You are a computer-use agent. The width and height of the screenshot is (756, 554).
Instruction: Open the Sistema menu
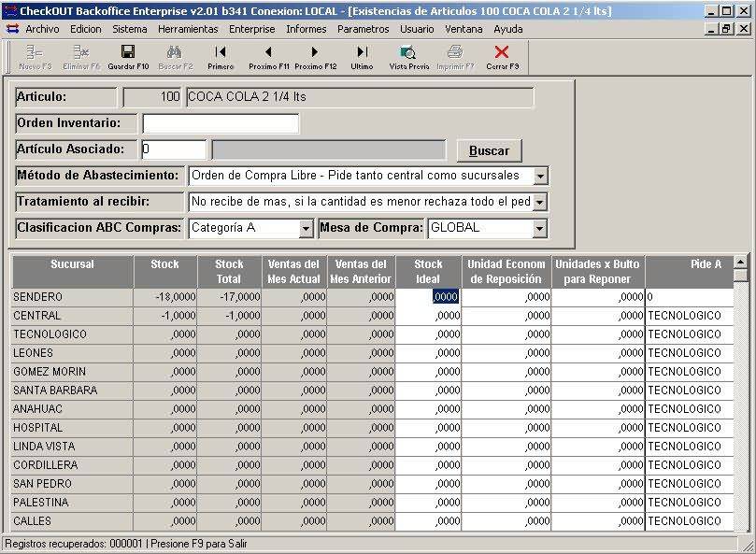tap(130, 29)
